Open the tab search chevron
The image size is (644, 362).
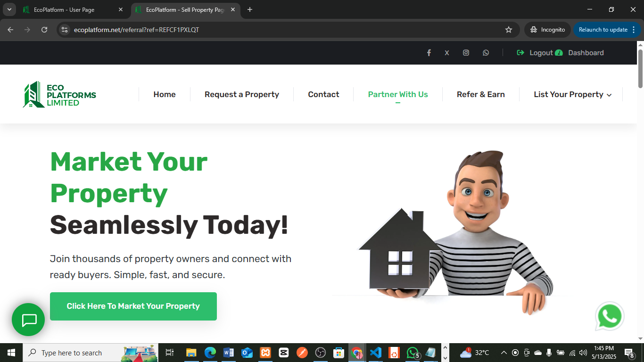[9, 9]
